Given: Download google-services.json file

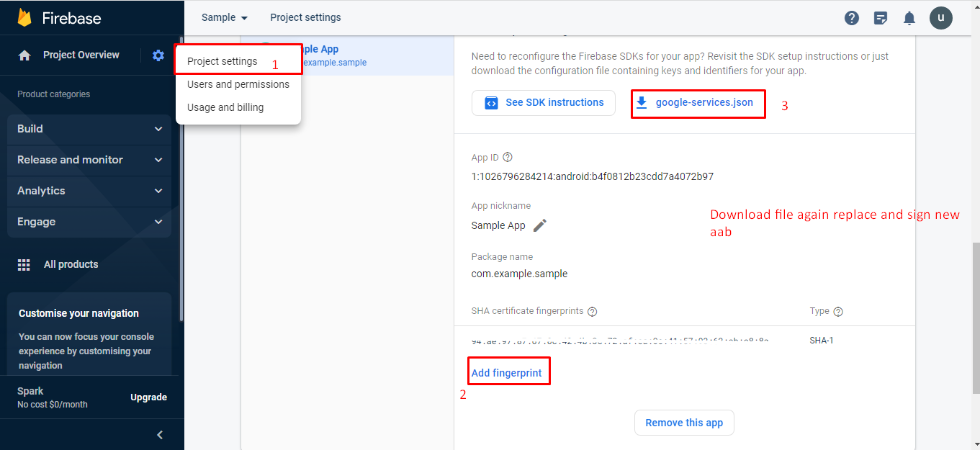Looking at the screenshot, I should tap(697, 103).
